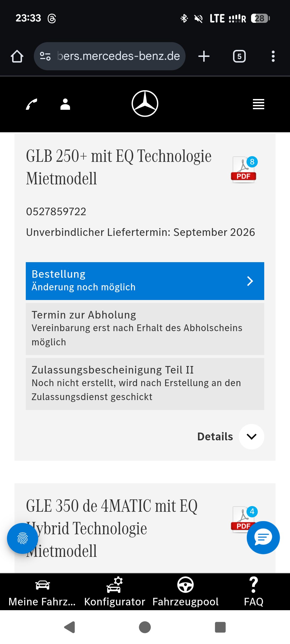
Task: Open the blue chat bubble button
Action: point(263,537)
